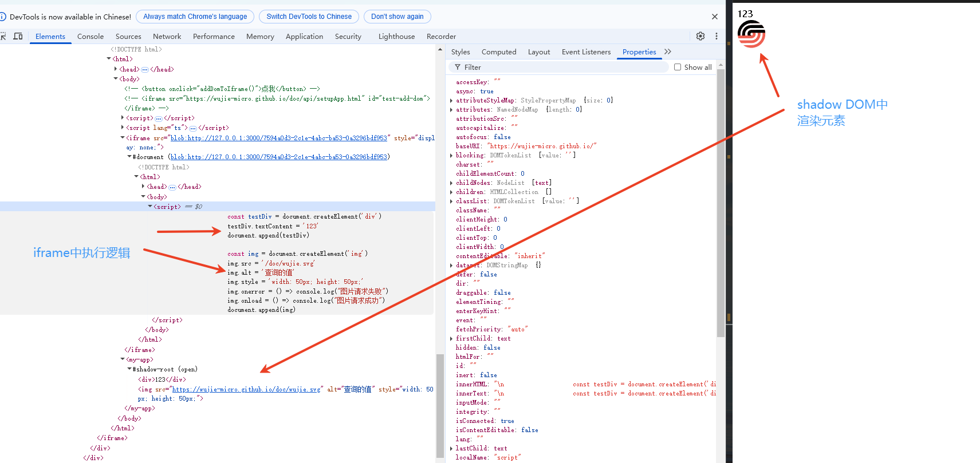Collapse the #document node
Image resolution: width=980 pixels, height=463 pixels.
click(129, 157)
